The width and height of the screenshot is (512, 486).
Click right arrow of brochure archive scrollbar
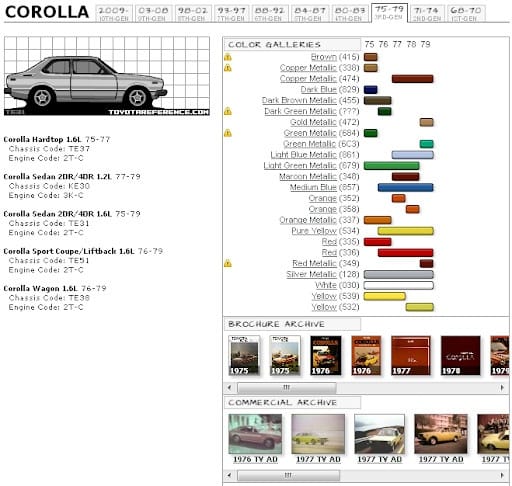point(502,388)
